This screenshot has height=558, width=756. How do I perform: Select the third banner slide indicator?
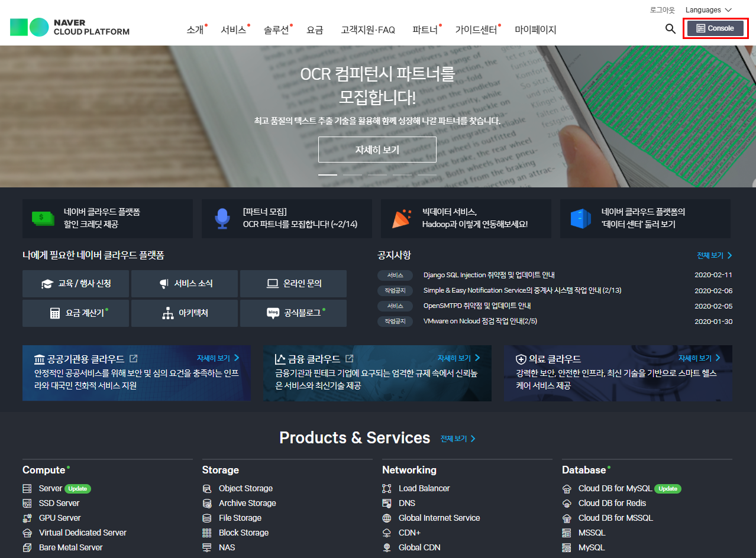click(x=377, y=175)
